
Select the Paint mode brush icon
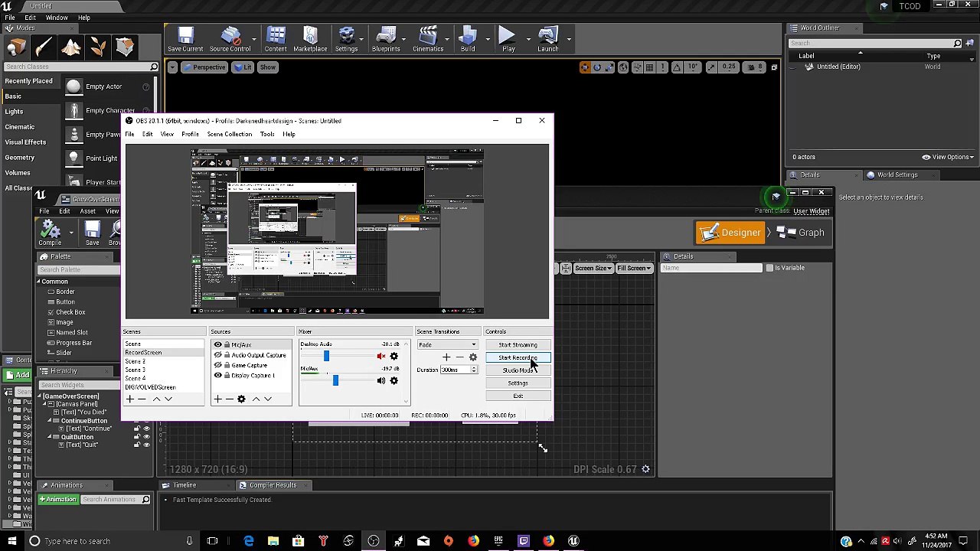pos(44,47)
